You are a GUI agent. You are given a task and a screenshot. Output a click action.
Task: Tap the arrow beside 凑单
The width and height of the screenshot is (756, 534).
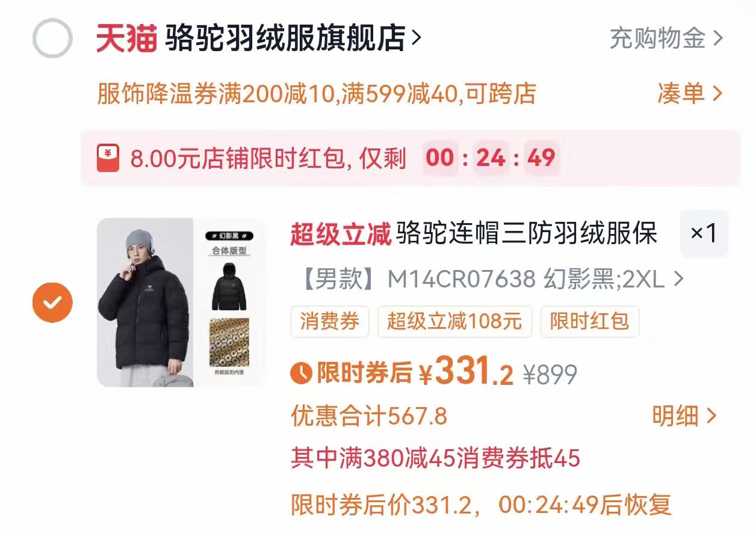click(717, 94)
